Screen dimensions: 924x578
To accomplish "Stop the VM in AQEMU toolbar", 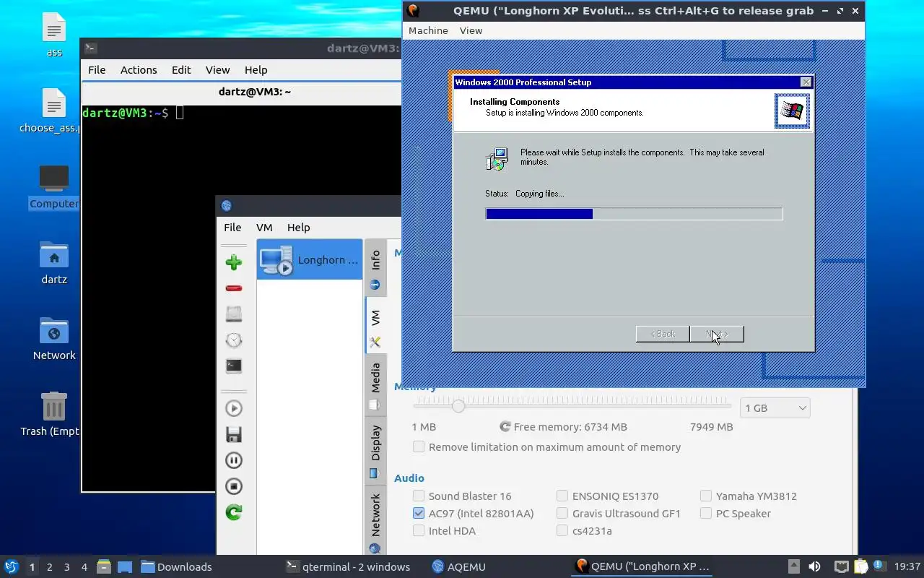I will tap(233, 486).
